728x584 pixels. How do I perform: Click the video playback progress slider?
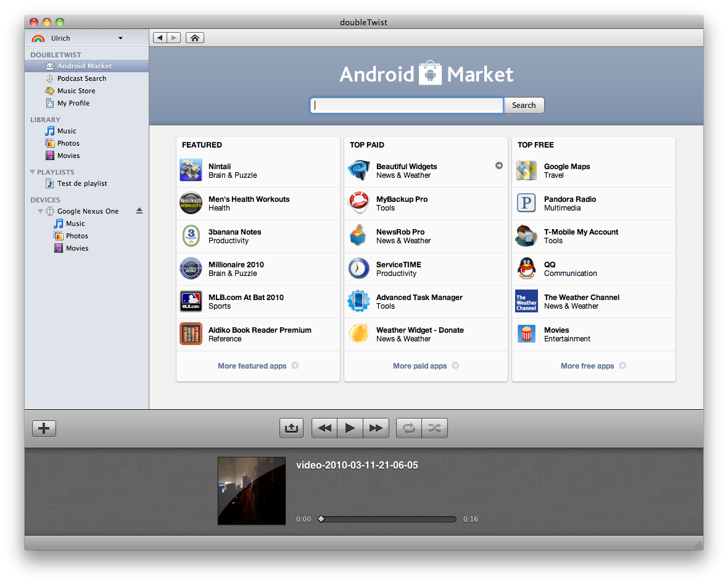pyautogui.click(x=387, y=519)
